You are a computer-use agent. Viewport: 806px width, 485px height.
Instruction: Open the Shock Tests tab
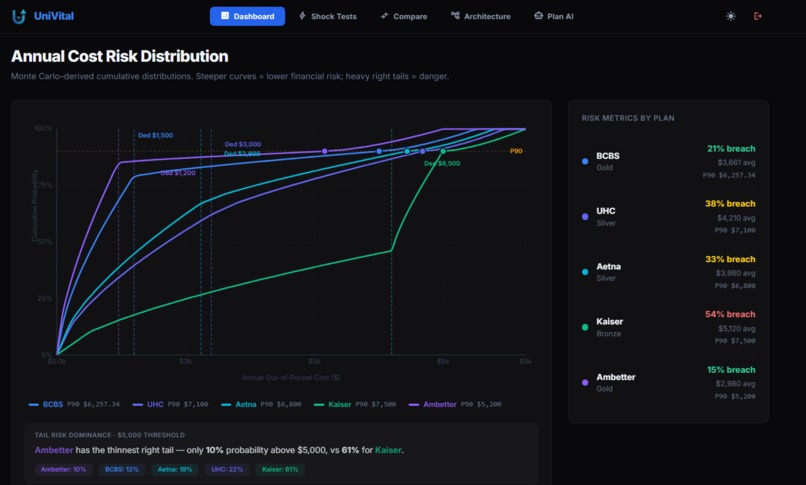coord(328,16)
